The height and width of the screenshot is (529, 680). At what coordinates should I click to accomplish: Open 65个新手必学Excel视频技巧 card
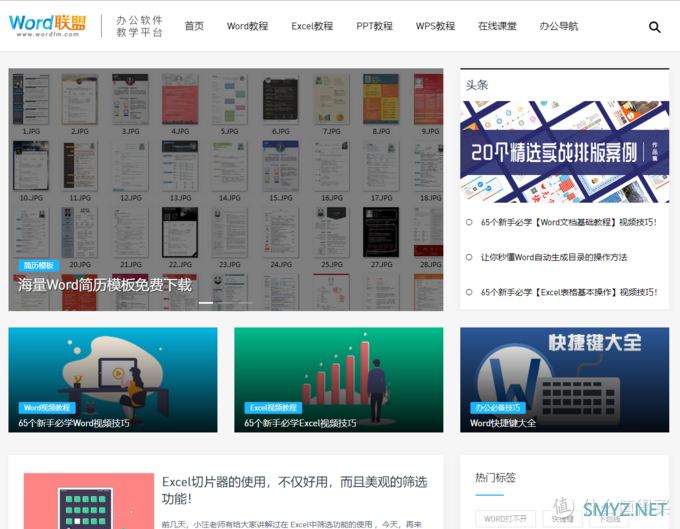coord(339,380)
